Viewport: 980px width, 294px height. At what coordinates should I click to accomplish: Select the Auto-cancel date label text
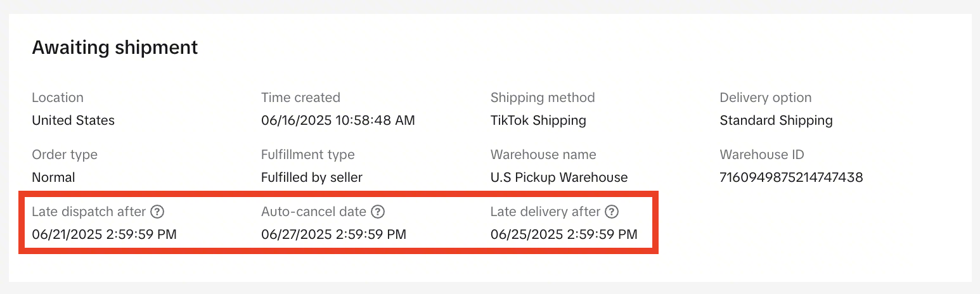coord(314,212)
